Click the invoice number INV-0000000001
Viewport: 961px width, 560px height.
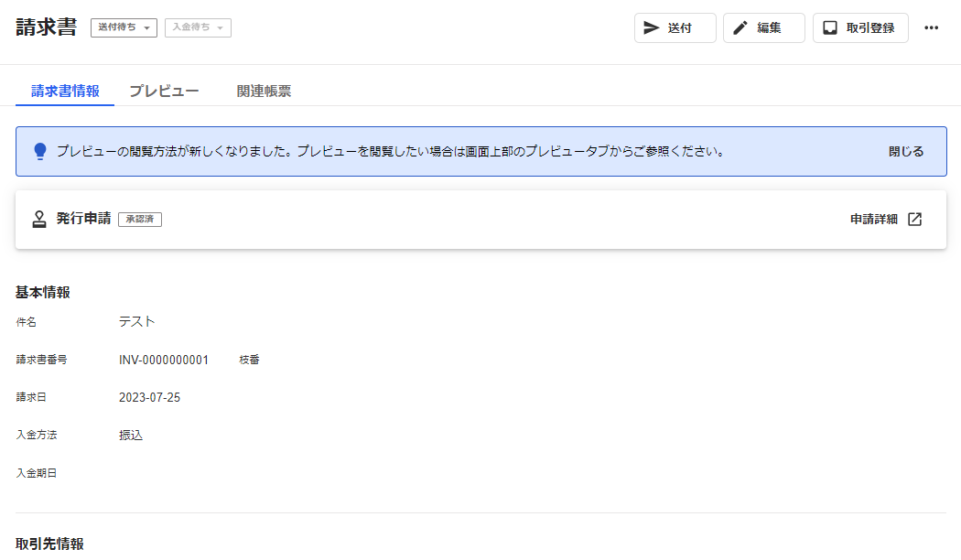click(164, 360)
